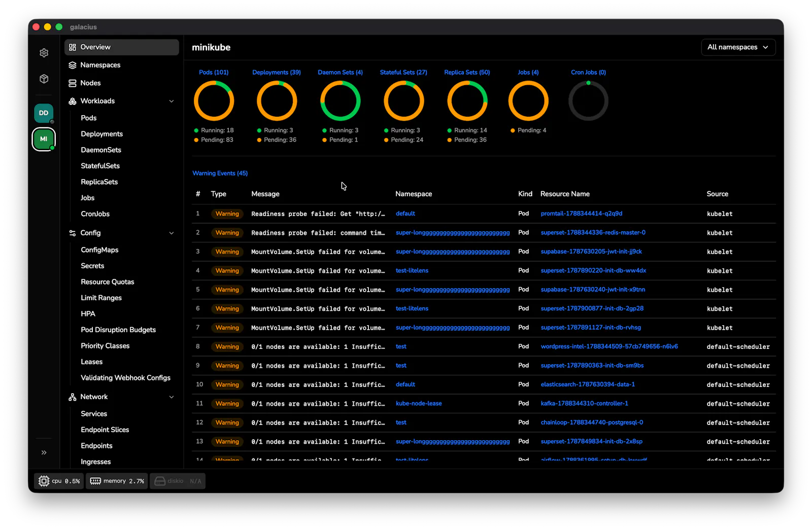Select 'Readiness probe failed: command tim…' message
Image resolution: width=812 pixels, height=530 pixels.
[x=318, y=233]
